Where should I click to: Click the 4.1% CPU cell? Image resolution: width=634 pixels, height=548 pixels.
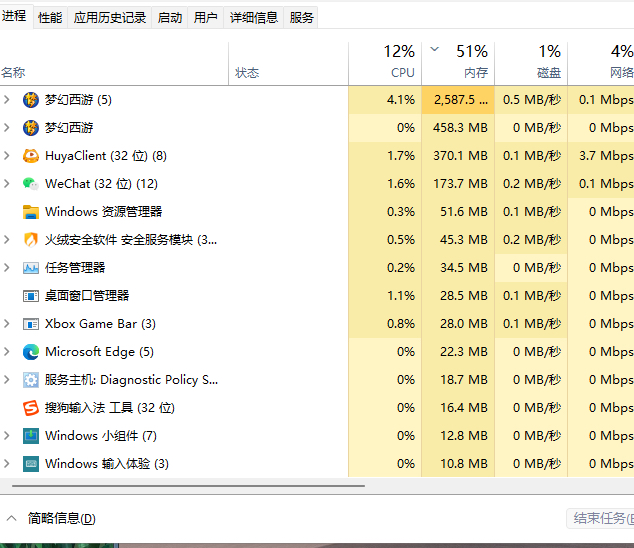(x=385, y=99)
